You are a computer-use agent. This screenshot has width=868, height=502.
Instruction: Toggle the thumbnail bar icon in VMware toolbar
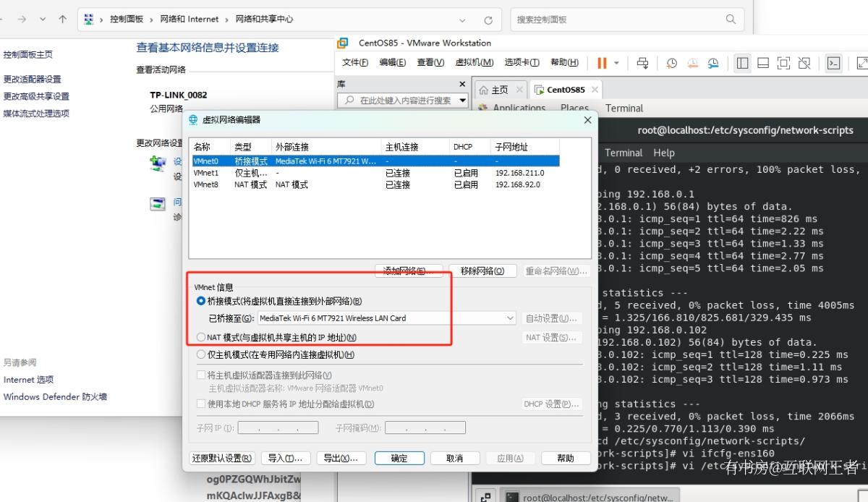coord(763,63)
